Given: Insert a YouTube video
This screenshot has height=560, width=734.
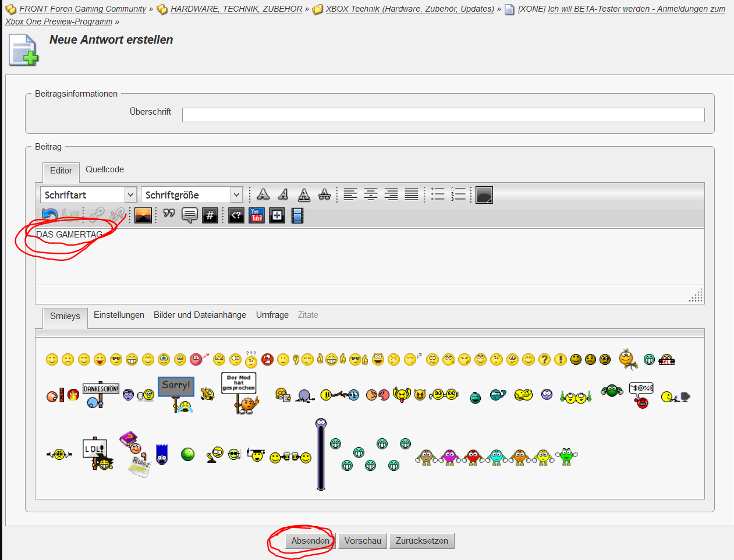Looking at the screenshot, I should 257,215.
